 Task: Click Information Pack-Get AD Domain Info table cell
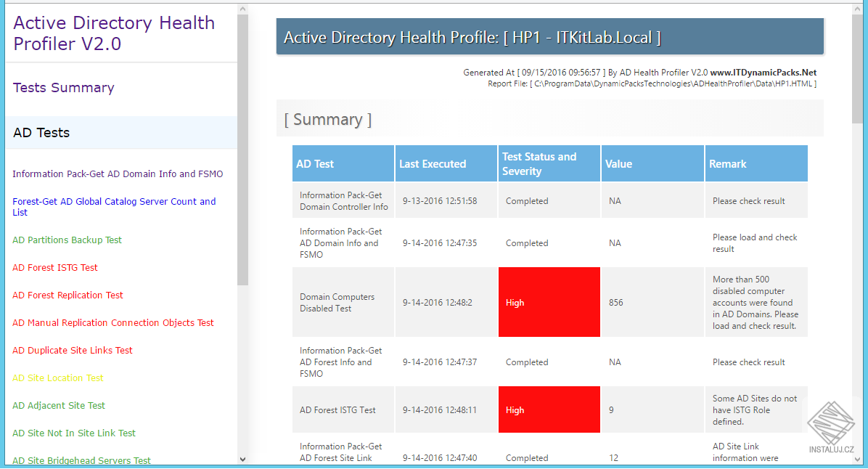343,243
